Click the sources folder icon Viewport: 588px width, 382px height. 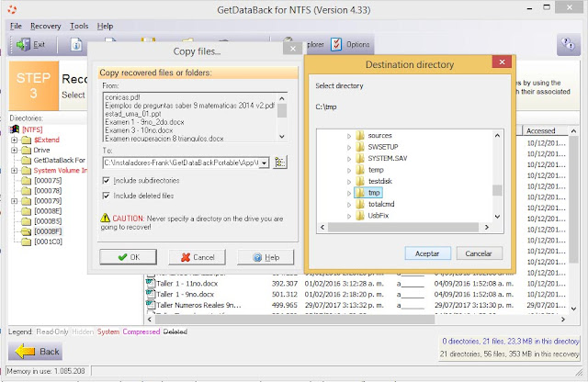[x=360, y=135]
